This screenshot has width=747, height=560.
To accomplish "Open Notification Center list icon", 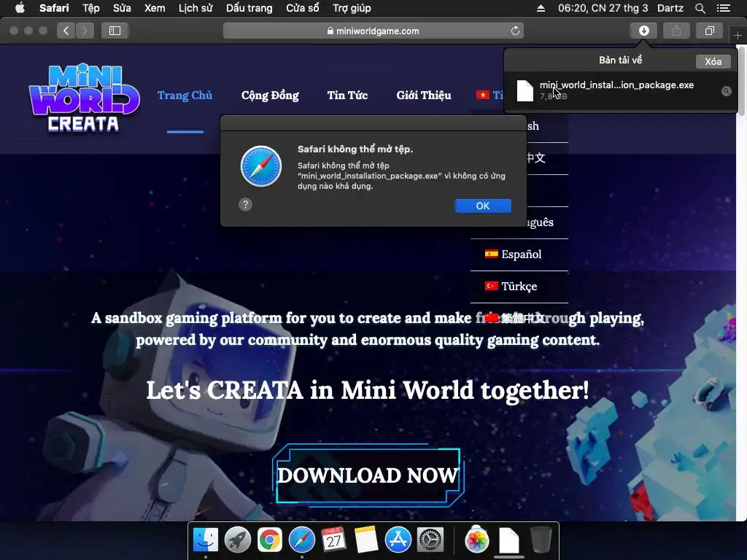I will (x=724, y=8).
